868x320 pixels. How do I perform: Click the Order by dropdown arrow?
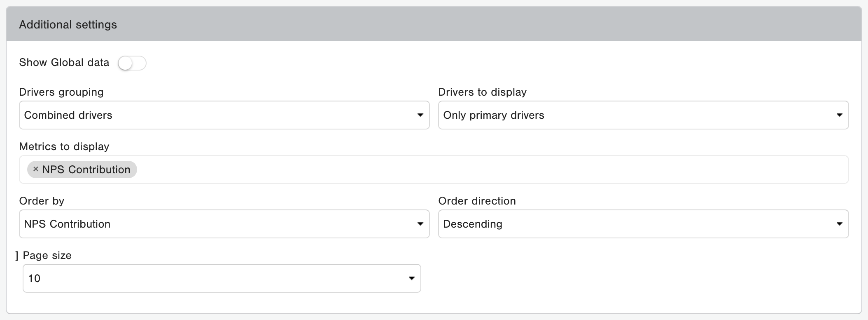pyautogui.click(x=420, y=224)
